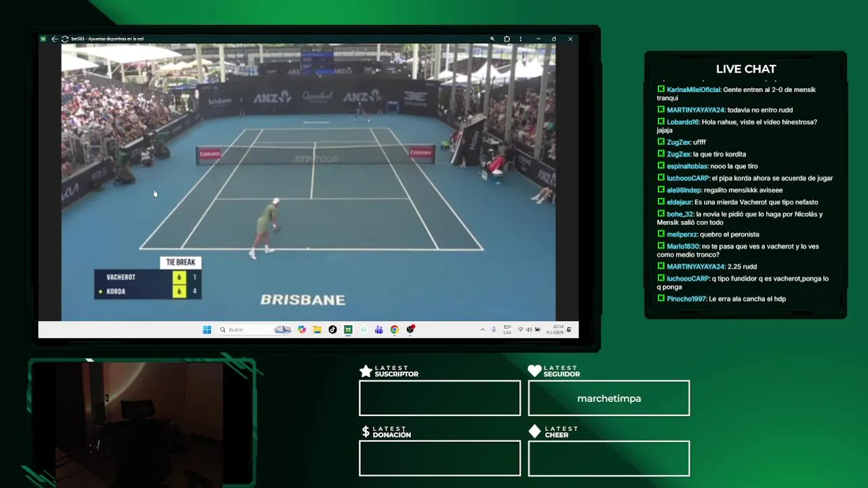The width and height of the screenshot is (868, 488).
Task: Select Lobardo16's chat username
Action: coord(683,122)
